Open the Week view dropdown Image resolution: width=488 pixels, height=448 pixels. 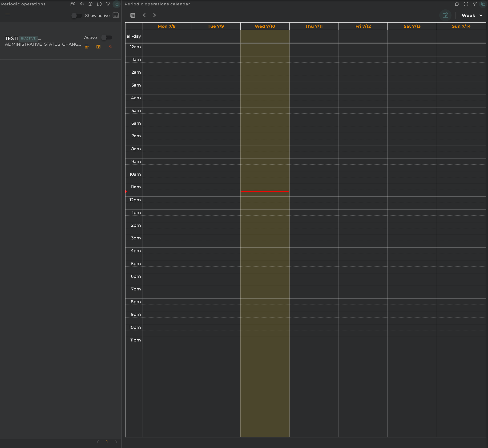tap(472, 15)
